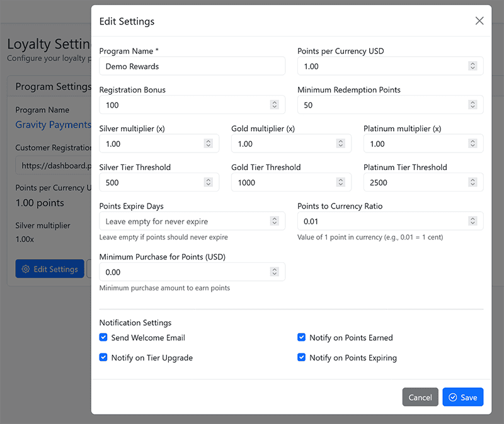The image size is (504, 424).
Task: Adjust the Platinum Tier Threshold stepper
Action: pos(472,182)
